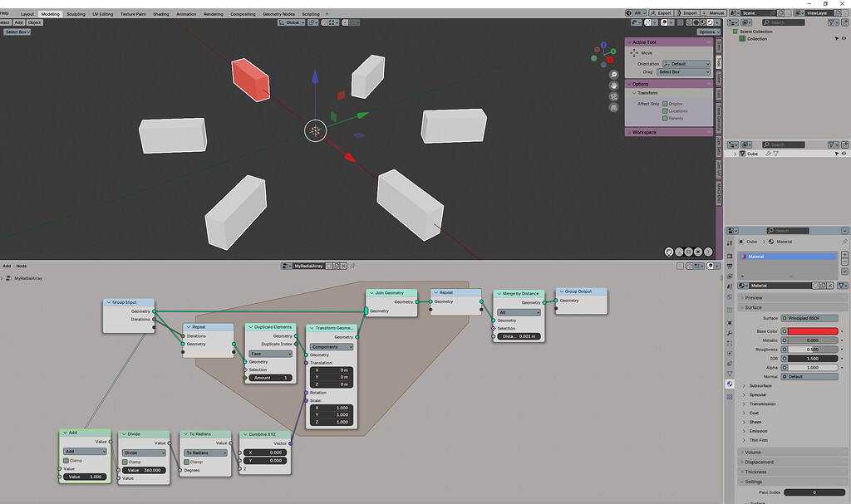Select solid viewport shading sphere icon

coord(696,22)
